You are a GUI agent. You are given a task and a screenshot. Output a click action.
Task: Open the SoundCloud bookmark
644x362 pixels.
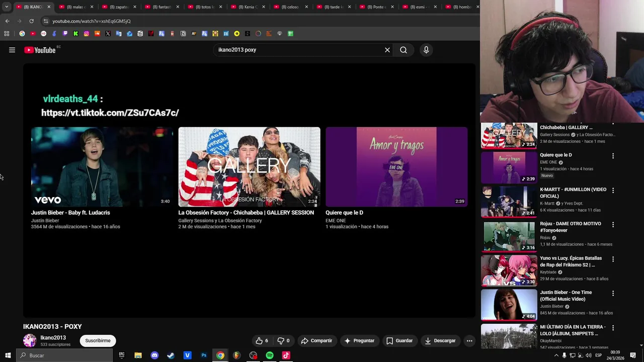[97, 34]
